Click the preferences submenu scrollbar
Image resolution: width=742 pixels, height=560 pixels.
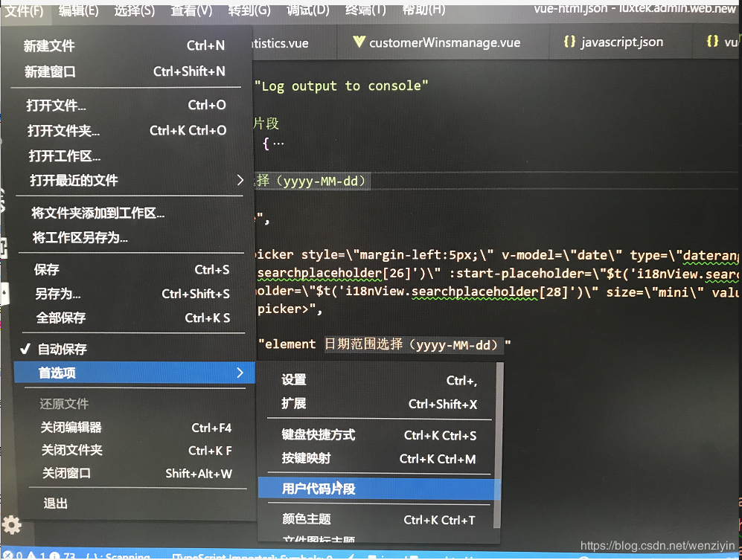coord(497,445)
